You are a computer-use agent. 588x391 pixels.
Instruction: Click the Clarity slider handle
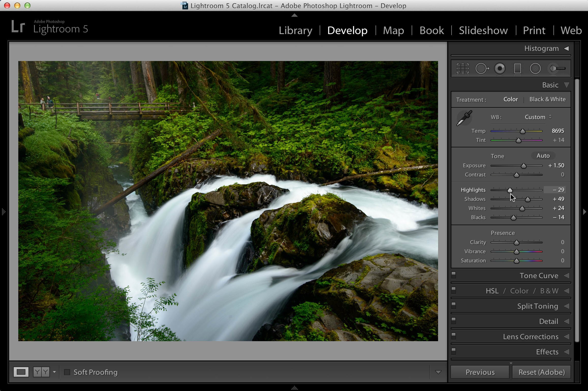coord(516,243)
